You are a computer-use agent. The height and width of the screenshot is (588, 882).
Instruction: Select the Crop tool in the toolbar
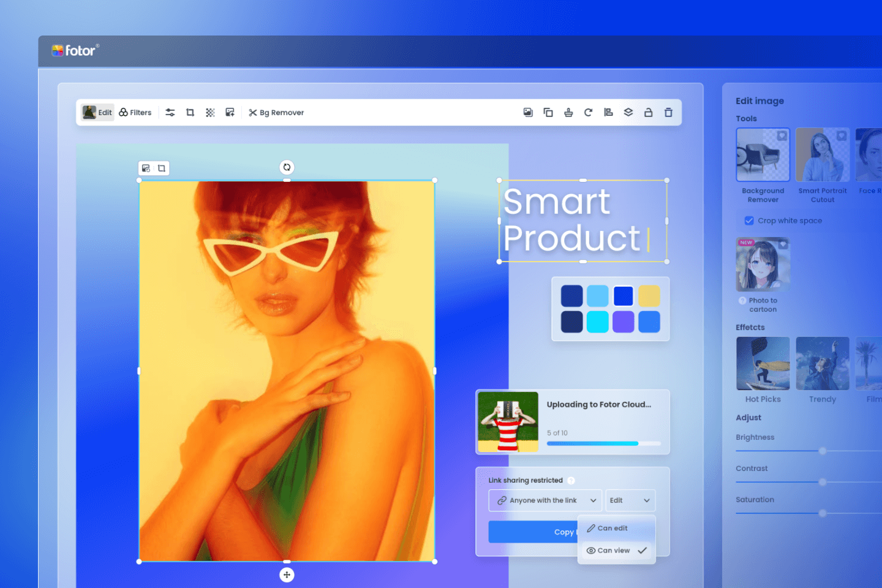point(190,113)
